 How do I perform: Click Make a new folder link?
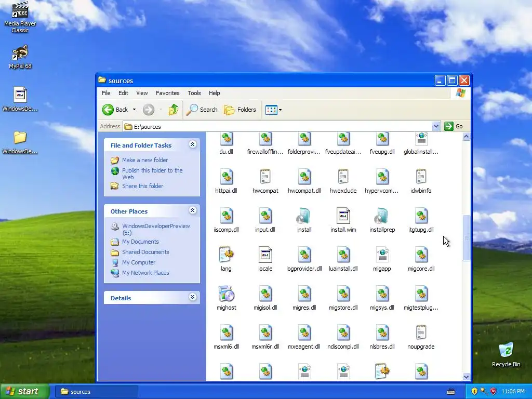145,160
